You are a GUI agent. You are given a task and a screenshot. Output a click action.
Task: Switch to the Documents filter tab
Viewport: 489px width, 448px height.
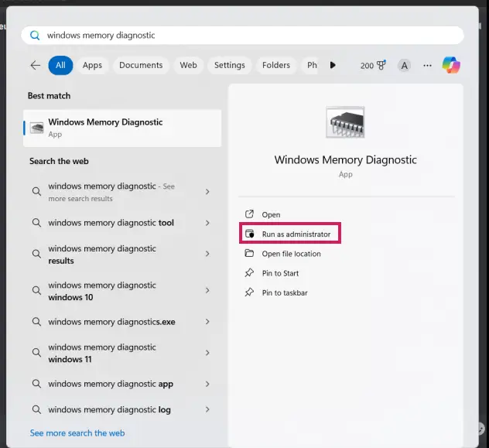tap(141, 65)
